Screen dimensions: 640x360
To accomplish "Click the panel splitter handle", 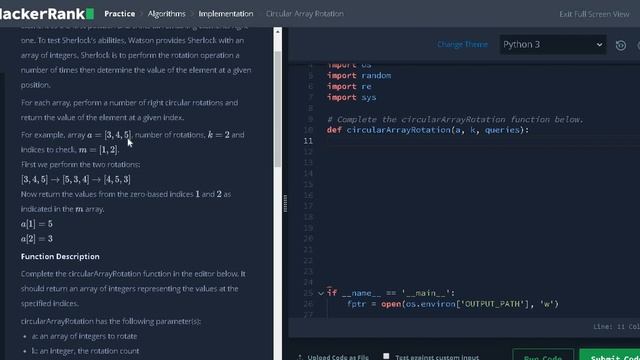I will point(285,203).
